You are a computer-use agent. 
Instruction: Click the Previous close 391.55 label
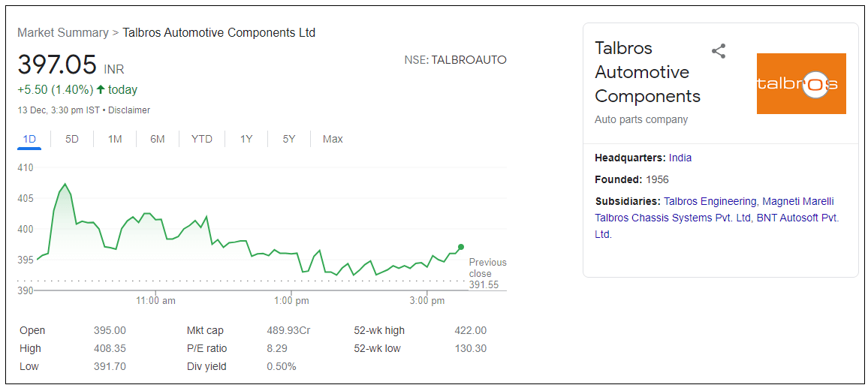(487, 273)
